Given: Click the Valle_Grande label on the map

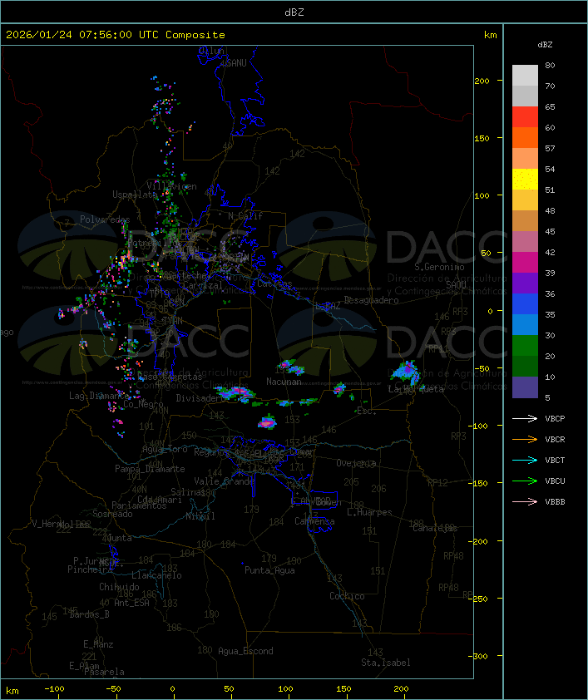Looking at the screenshot, I should (x=224, y=481).
